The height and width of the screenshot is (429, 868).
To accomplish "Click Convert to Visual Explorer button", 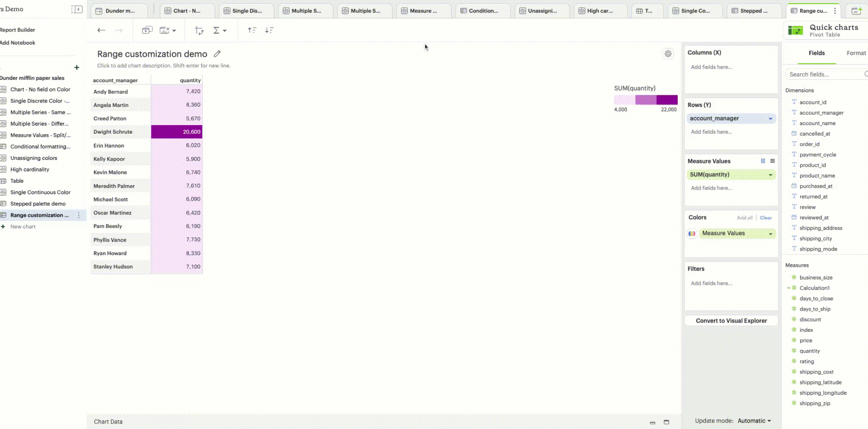I will pos(731,321).
